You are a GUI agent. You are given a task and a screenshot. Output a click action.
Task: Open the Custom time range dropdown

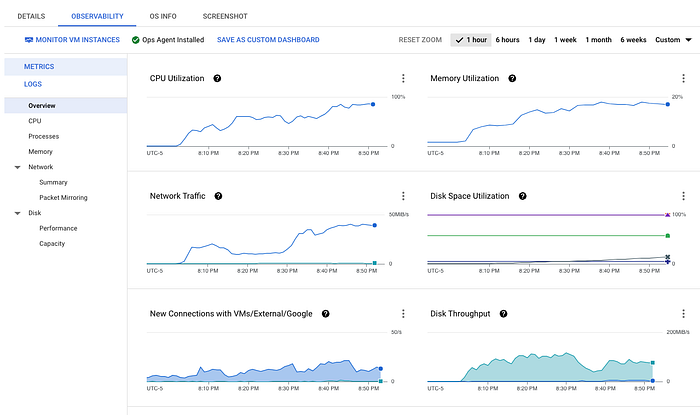click(x=673, y=40)
